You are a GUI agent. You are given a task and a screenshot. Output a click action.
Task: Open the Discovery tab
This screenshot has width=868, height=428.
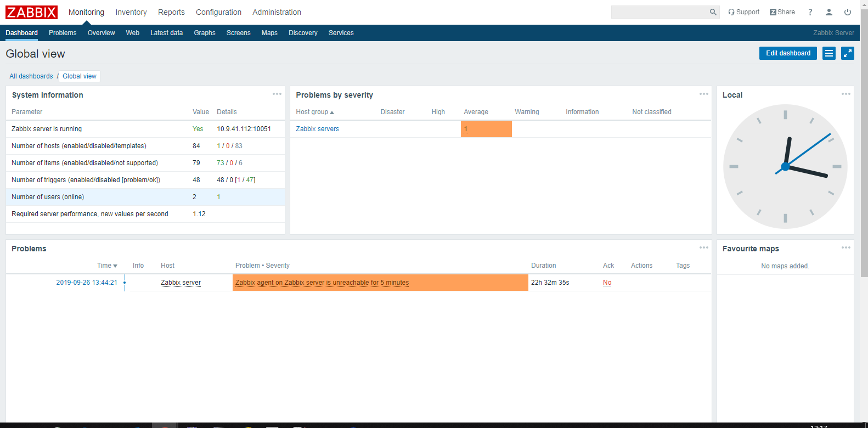(x=303, y=33)
